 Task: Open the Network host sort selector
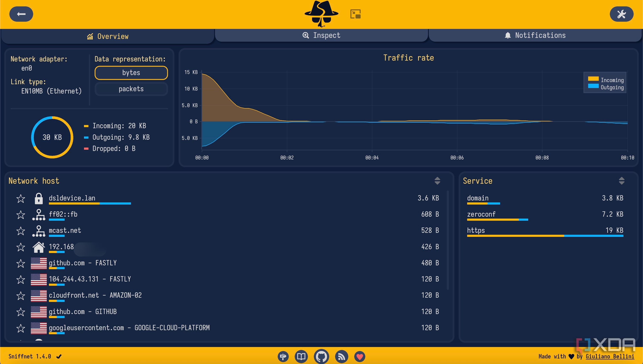pos(437,181)
